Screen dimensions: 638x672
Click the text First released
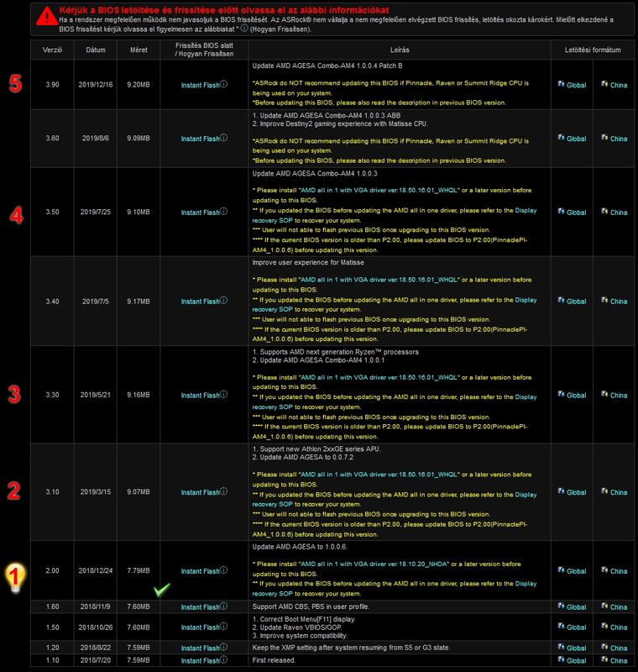pyautogui.click(x=274, y=660)
